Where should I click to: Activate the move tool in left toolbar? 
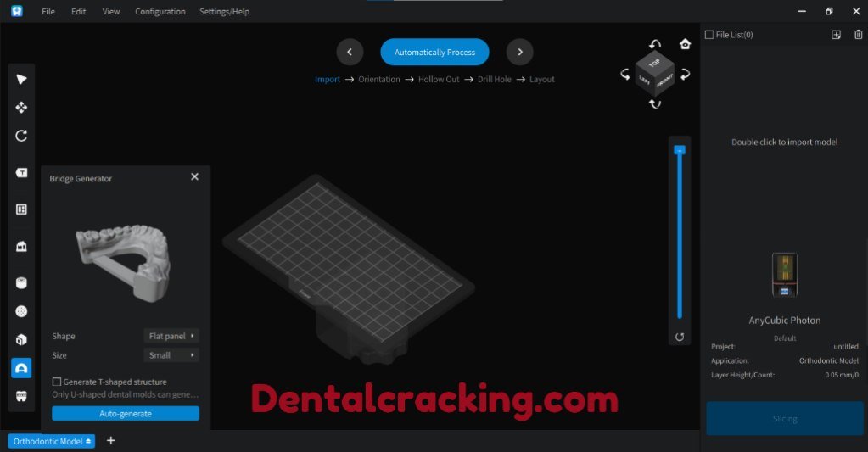tap(22, 108)
